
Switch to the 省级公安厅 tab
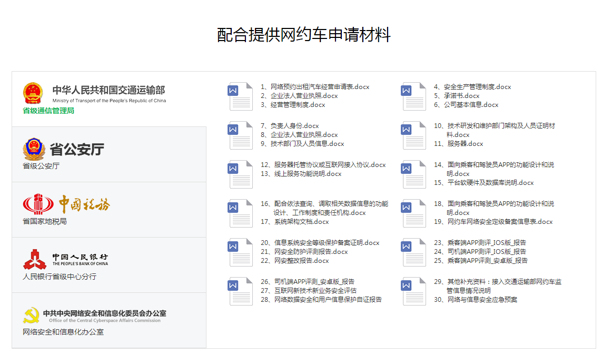108,154
